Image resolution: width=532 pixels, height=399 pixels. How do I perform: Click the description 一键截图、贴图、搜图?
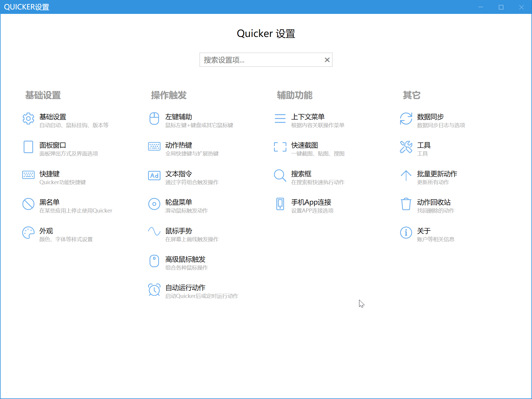pos(318,154)
